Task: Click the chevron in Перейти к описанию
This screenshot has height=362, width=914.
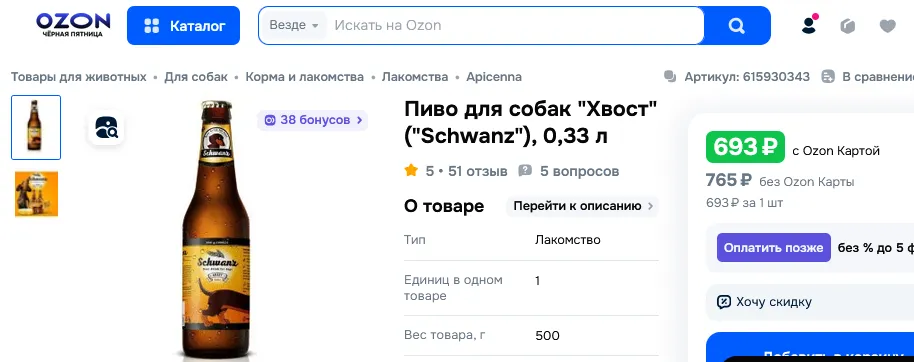Action: click(651, 206)
